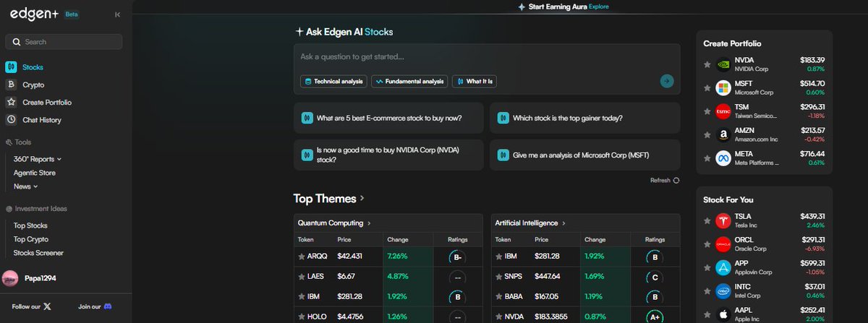Ask which stock is top gainer today
Viewport: 868px width, 323px height.
coord(584,118)
